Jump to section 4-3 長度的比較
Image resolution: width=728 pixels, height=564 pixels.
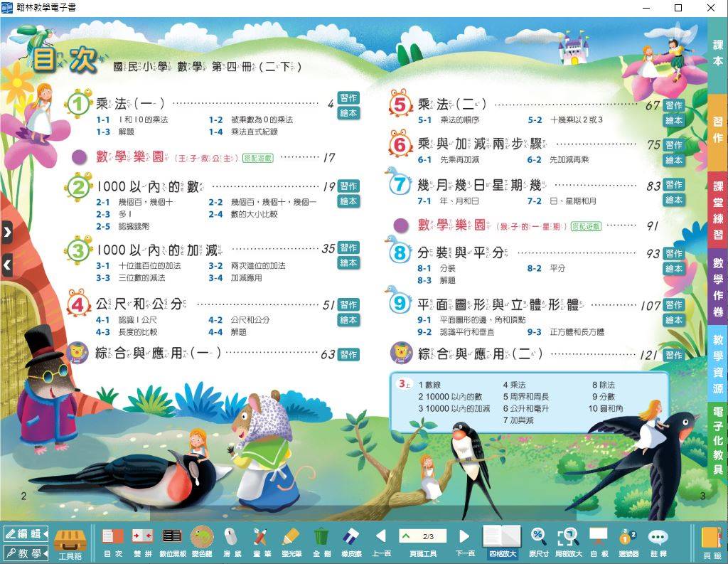[127, 332]
